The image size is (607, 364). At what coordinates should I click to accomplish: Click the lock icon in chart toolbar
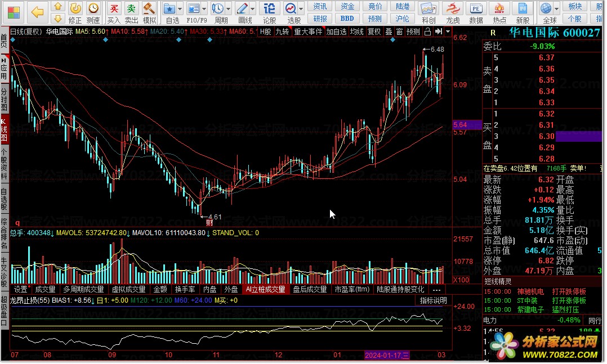427,32
